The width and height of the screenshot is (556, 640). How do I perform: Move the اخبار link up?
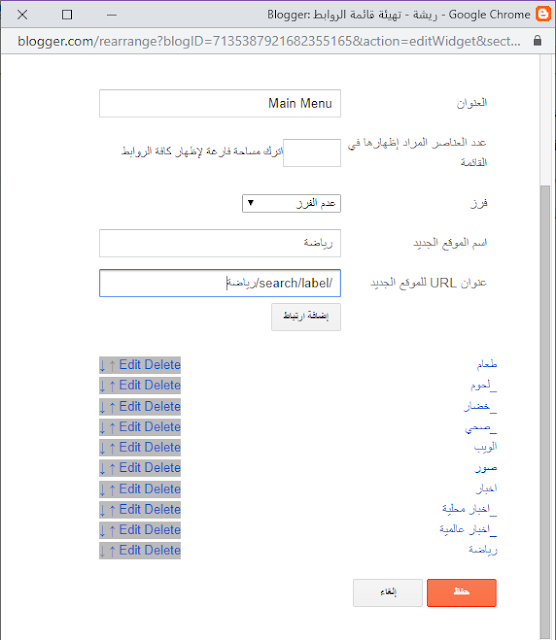112,490
